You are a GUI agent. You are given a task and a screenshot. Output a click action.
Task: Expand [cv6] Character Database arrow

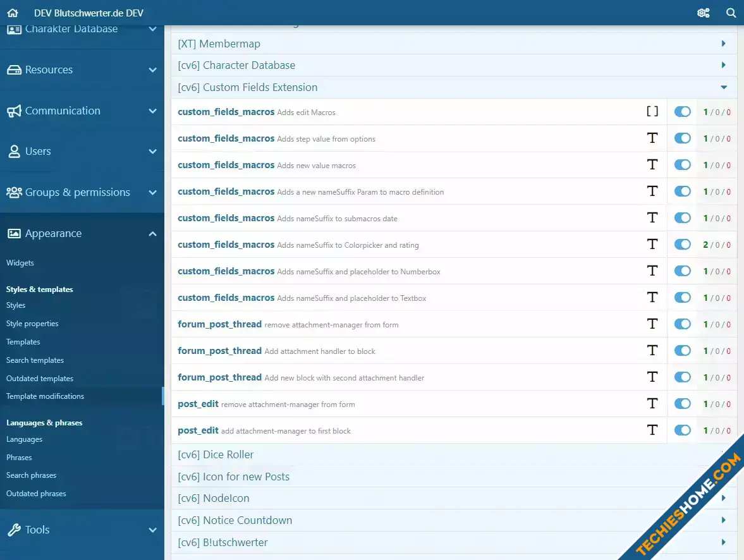pyautogui.click(x=724, y=65)
